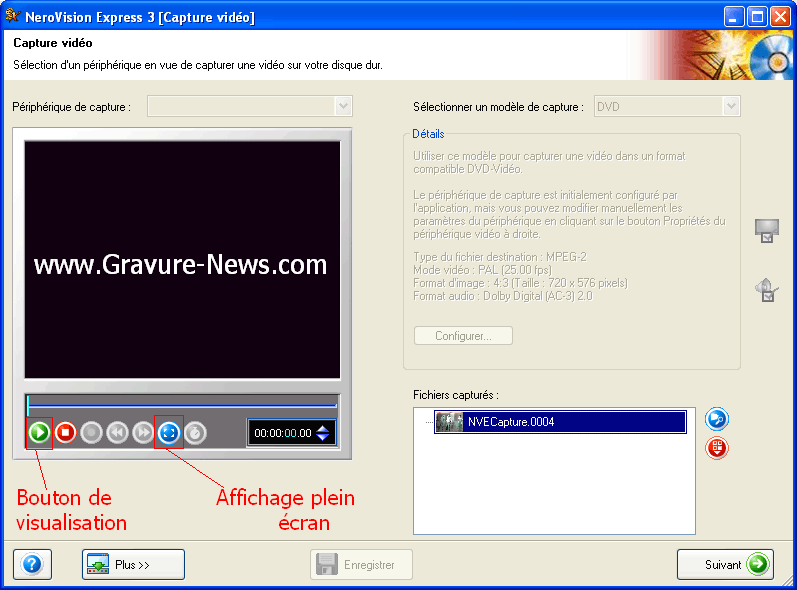This screenshot has height=590, width=797.
Task: Close the NeroVision Express window
Action: [x=780, y=17]
